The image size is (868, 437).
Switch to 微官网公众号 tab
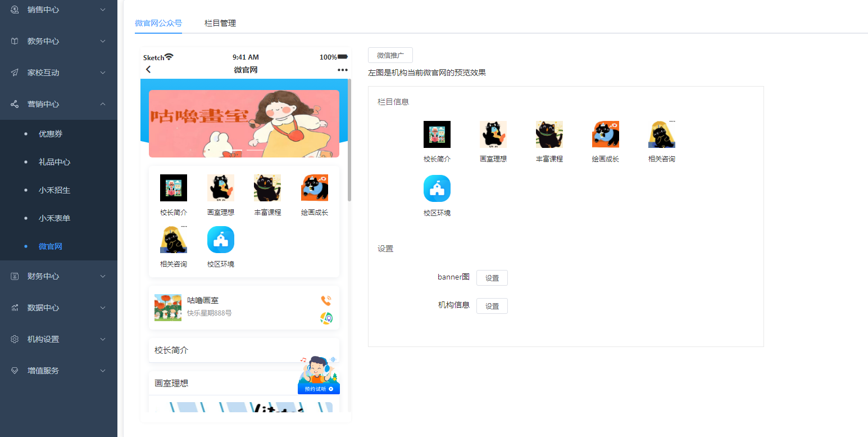point(158,23)
